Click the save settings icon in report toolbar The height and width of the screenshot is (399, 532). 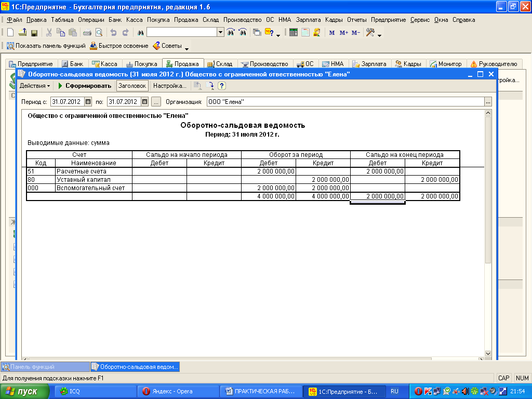(x=210, y=86)
